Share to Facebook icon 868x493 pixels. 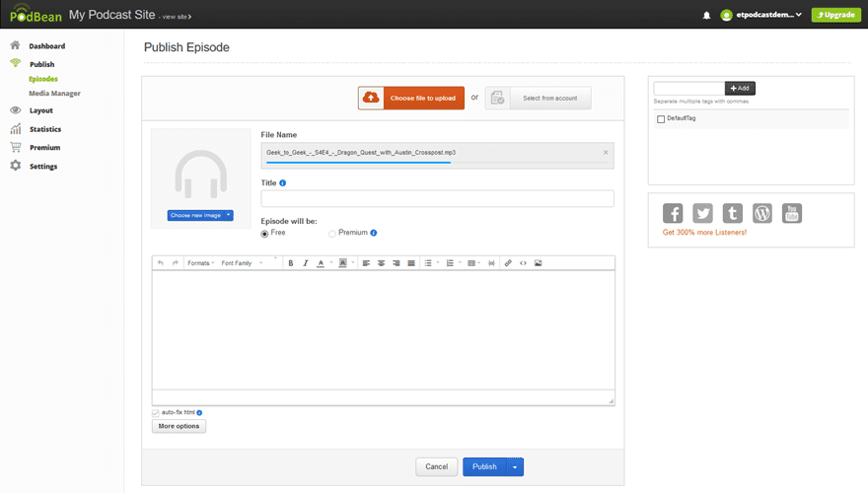673,213
